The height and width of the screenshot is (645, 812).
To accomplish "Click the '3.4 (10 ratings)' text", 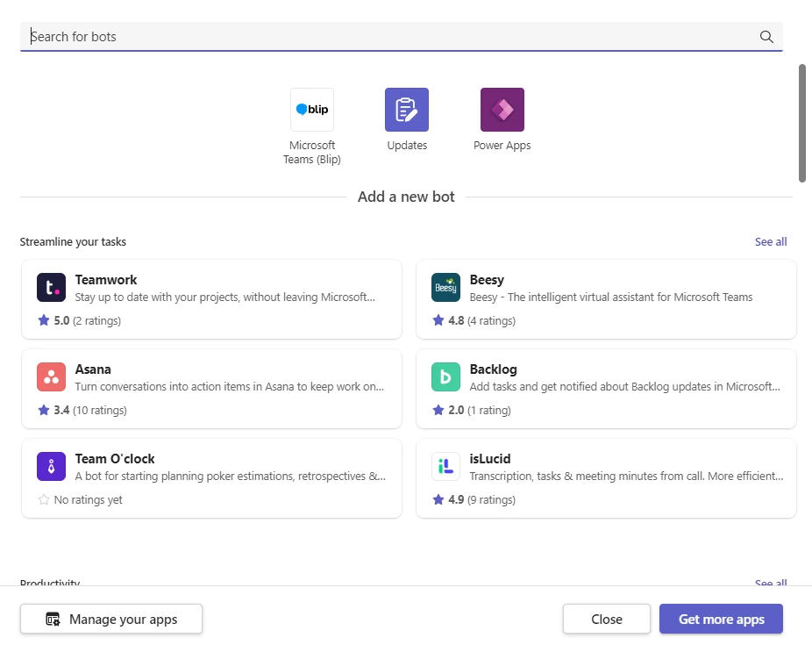I will pyautogui.click(x=90, y=411).
